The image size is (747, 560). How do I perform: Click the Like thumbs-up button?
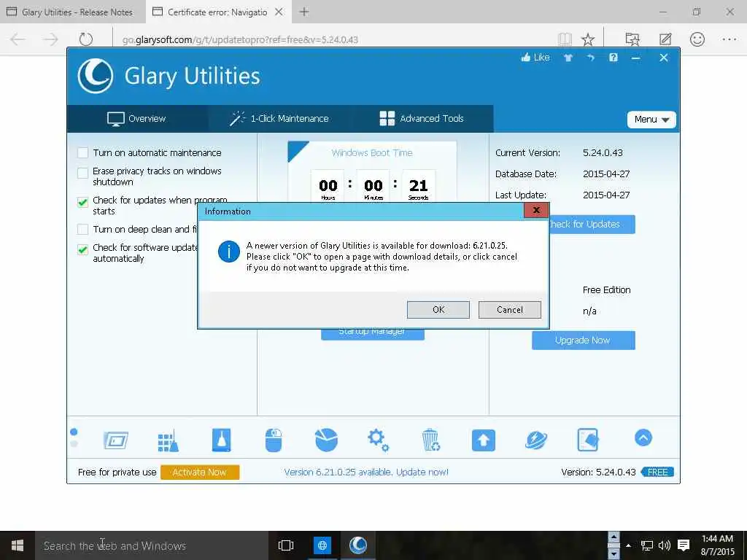tap(535, 58)
